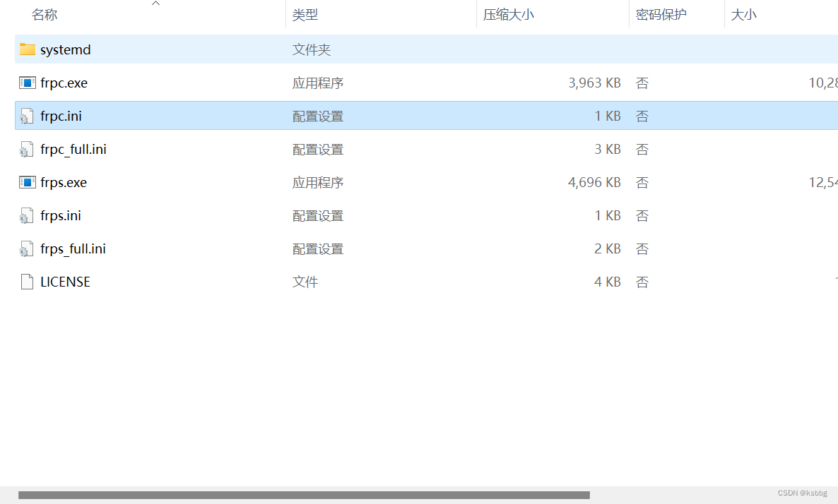Sort by the 大小 column header
Viewport: 838px width, 504px height.
(x=744, y=14)
